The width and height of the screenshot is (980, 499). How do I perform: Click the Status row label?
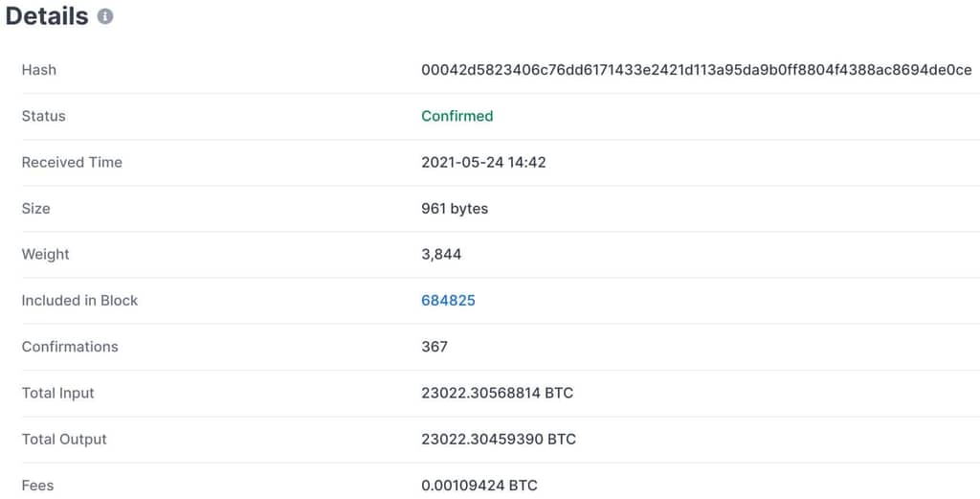click(x=43, y=116)
